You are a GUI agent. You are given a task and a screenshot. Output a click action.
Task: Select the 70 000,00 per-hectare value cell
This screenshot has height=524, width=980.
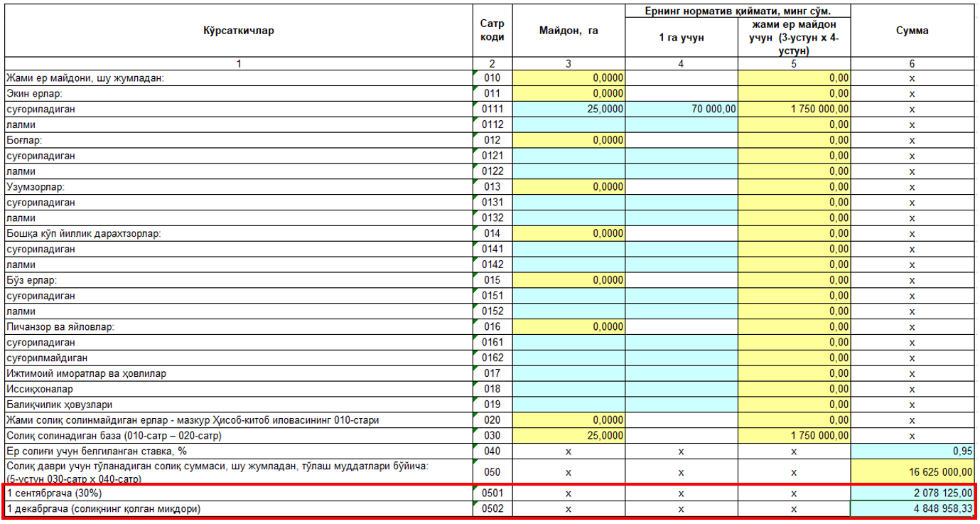tap(682, 109)
